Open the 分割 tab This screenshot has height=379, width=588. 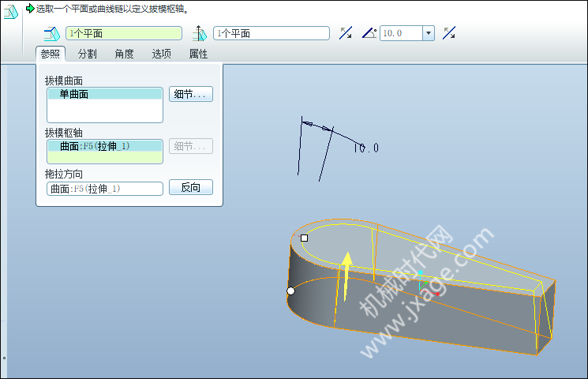[x=88, y=54]
